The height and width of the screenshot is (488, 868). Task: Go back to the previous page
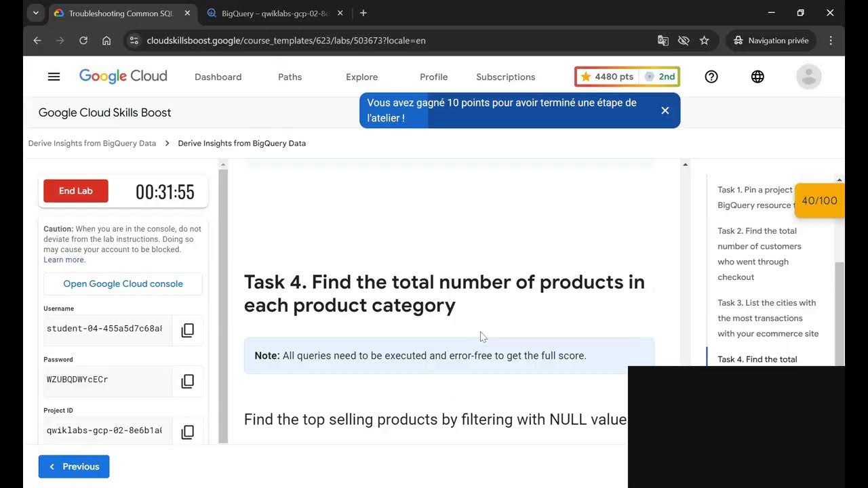coord(37,41)
